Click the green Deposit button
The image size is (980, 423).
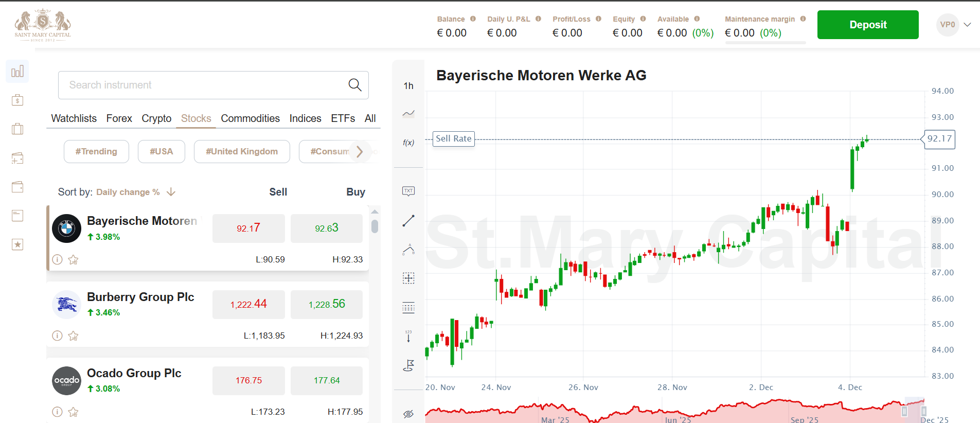point(868,25)
